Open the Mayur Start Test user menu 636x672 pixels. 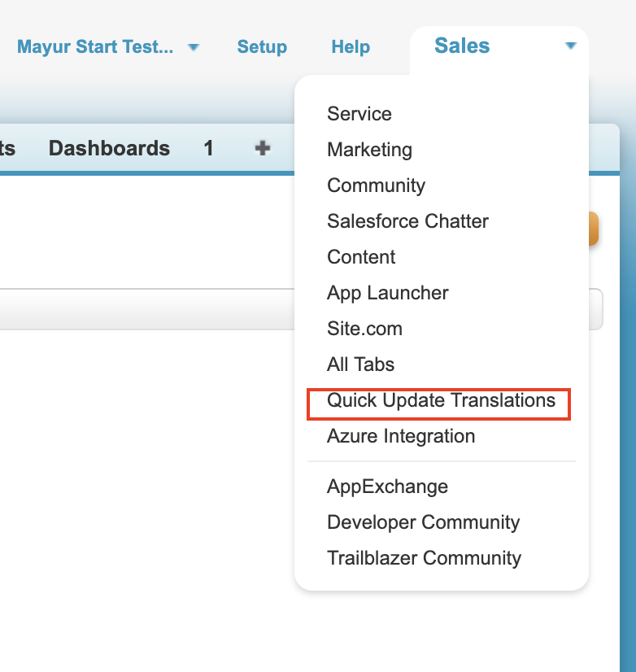point(95,46)
